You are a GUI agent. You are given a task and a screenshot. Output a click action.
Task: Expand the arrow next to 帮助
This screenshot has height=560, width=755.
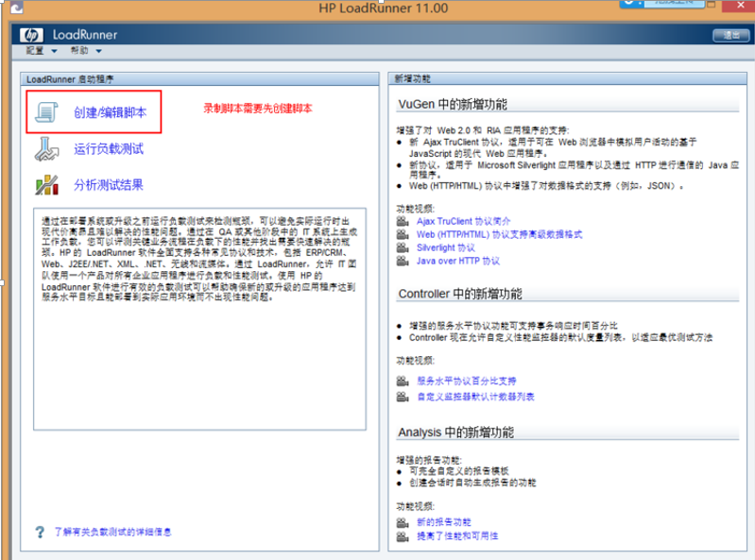pyautogui.click(x=98, y=51)
